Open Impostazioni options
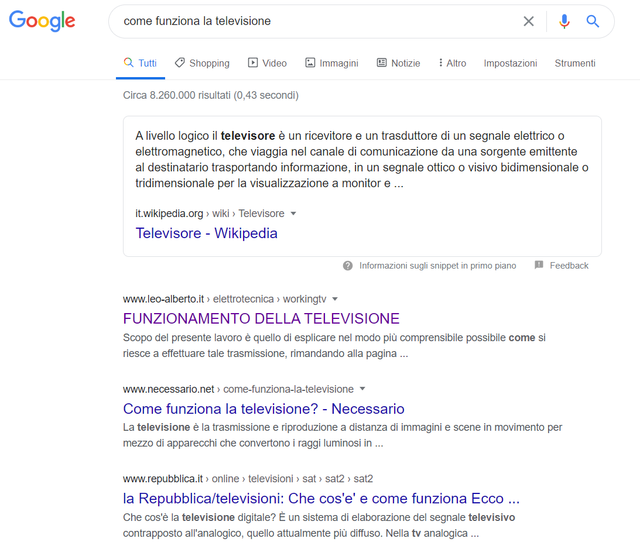Image resolution: width=640 pixels, height=543 pixels. [x=510, y=63]
